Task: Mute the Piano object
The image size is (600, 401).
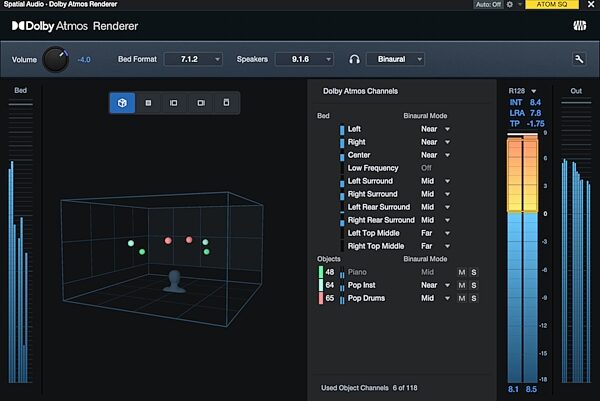Action: pos(462,272)
